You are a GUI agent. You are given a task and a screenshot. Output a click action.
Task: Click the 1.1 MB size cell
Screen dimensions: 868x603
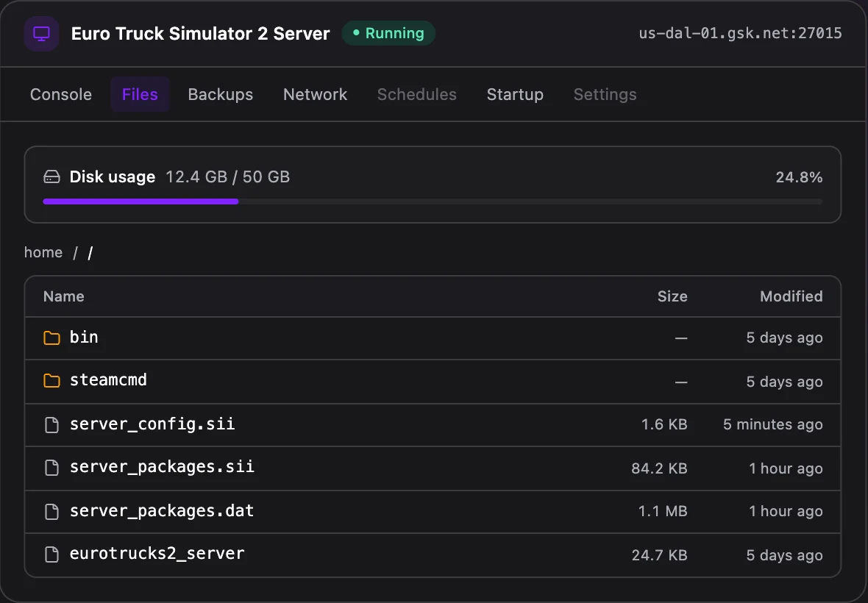[x=663, y=511]
